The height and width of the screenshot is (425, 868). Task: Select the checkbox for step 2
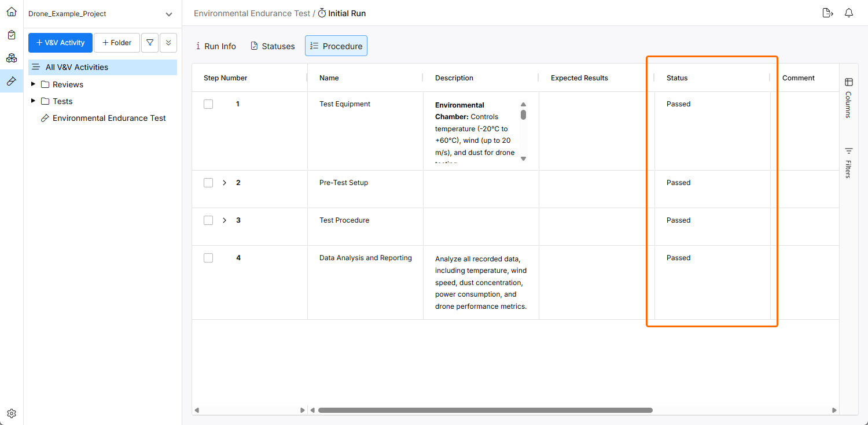click(208, 183)
